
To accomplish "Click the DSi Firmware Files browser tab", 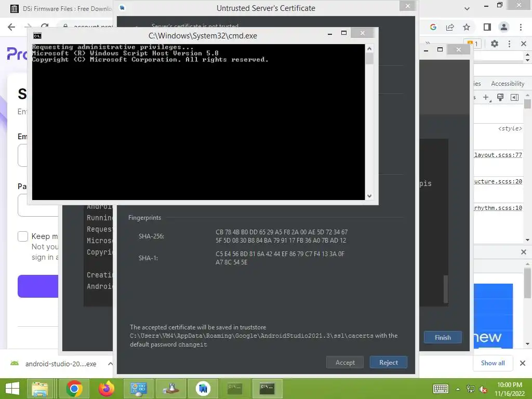I will click(x=61, y=8).
